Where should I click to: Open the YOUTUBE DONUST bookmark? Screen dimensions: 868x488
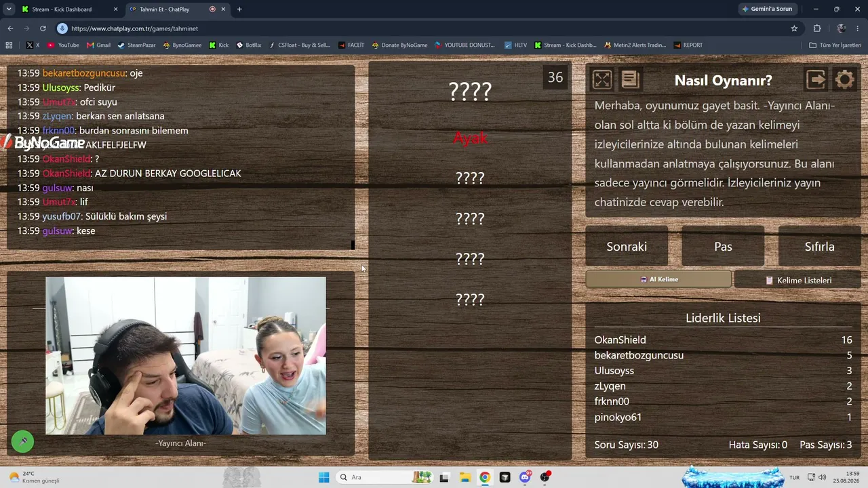click(x=465, y=45)
